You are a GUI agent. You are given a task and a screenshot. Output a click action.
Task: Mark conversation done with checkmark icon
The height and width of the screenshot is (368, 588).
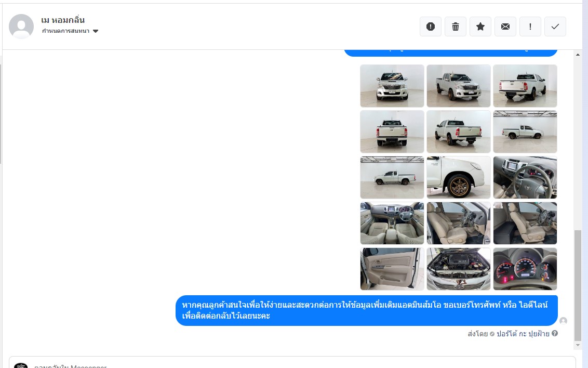point(555,27)
